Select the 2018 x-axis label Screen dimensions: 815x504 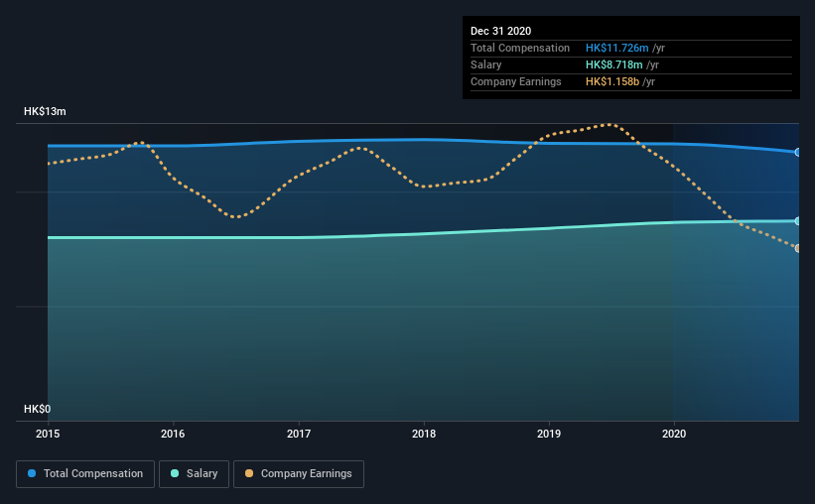[424, 434]
